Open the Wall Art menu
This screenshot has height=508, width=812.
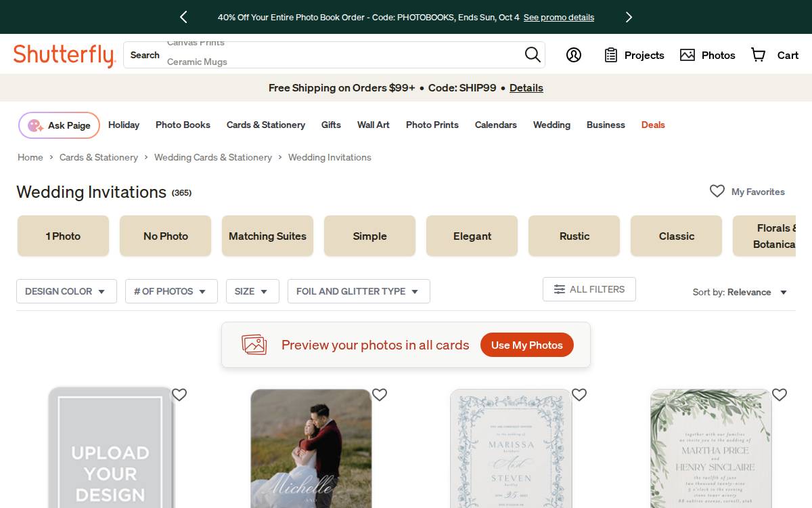374,125
